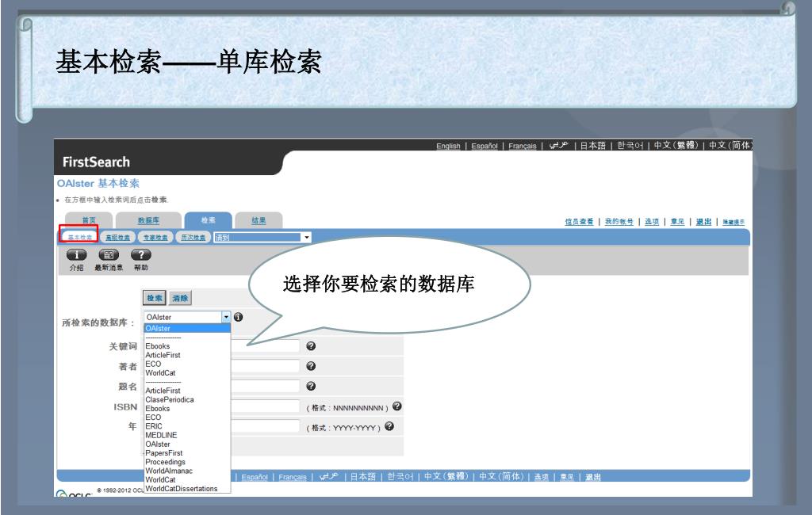Click 中文(简体) in the footer language bar
This screenshot has height=515, width=812.
pos(501,476)
